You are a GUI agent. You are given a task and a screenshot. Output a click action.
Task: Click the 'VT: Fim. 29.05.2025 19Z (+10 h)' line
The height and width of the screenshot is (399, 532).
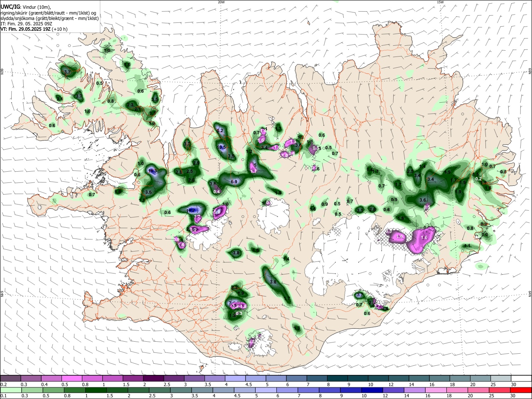(34, 29)
